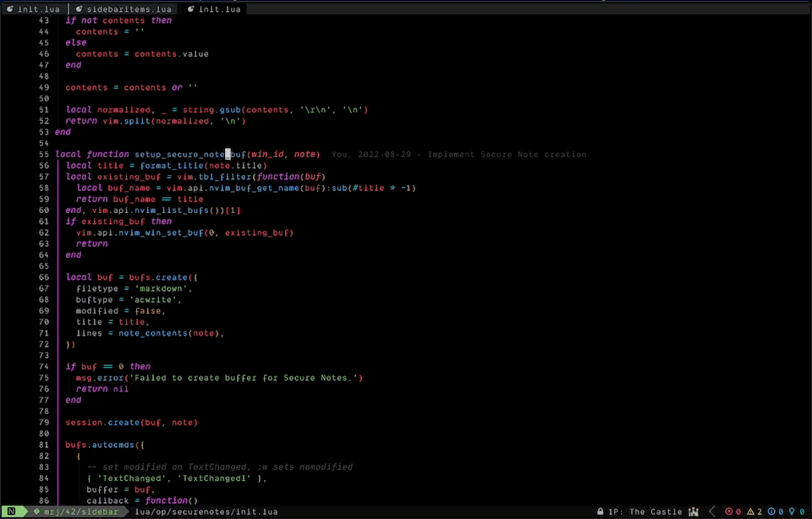Screen dimensions: 812x519
Task: Click 'nvim_win_set_buf' on line 62
Action: tap(161, 232)
